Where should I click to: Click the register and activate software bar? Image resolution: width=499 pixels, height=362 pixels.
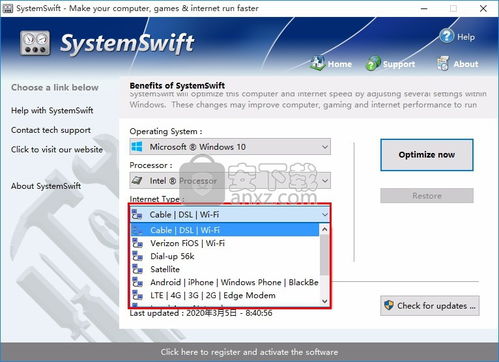(x=249, y=352)
